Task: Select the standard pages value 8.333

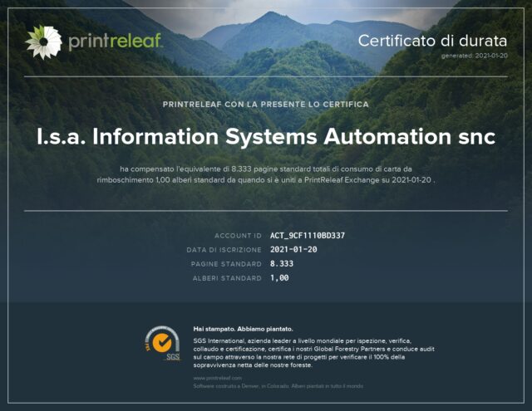Action: (282, 264)
